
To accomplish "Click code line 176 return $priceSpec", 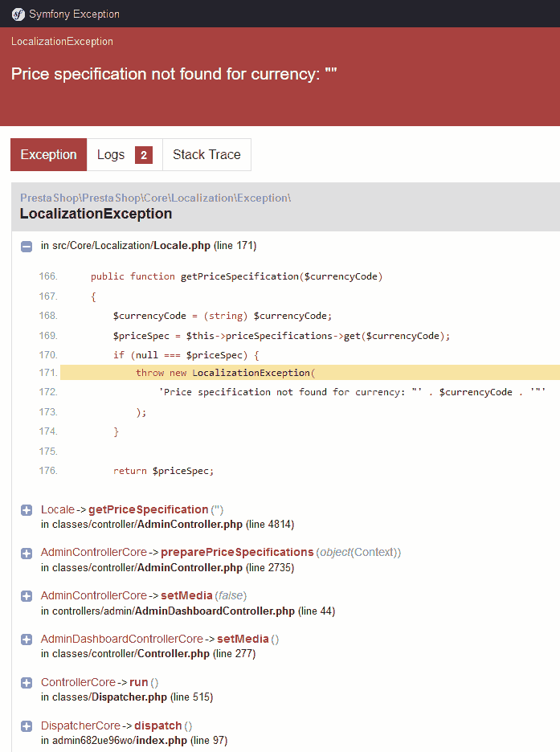I will click(x=163, y=471).
